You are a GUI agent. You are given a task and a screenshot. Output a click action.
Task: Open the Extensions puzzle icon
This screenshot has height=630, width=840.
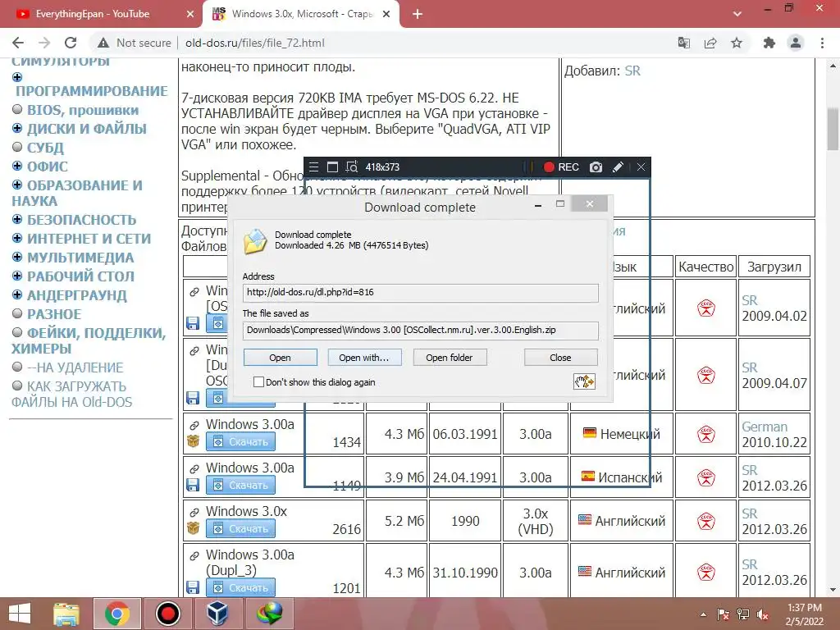coord(769,43)
